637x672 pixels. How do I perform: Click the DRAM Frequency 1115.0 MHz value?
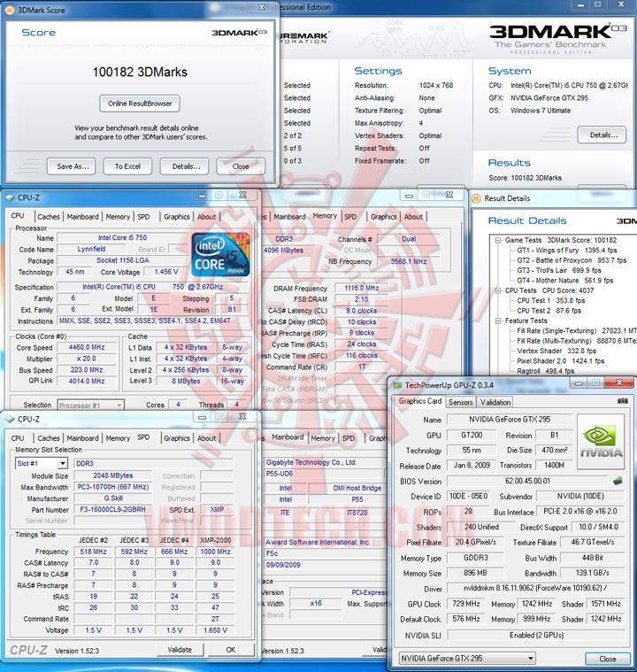tap(362, 288)
